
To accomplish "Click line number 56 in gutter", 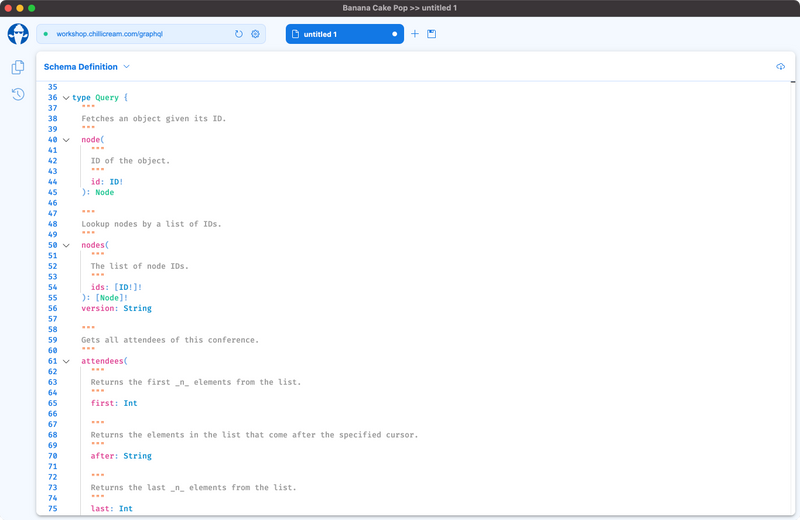I will (52, 308).
